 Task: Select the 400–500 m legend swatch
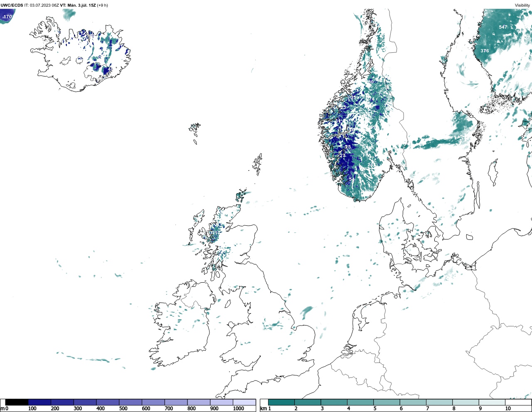tap(108, 402)
